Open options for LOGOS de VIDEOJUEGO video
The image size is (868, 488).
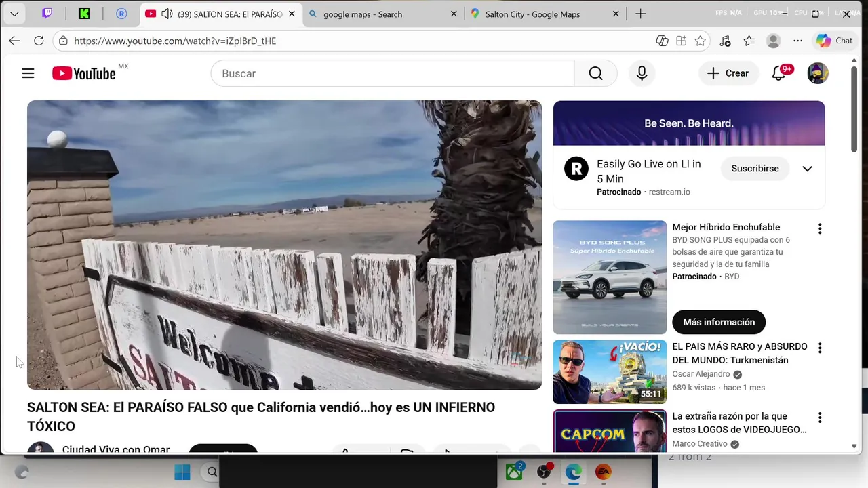[820, 418]
